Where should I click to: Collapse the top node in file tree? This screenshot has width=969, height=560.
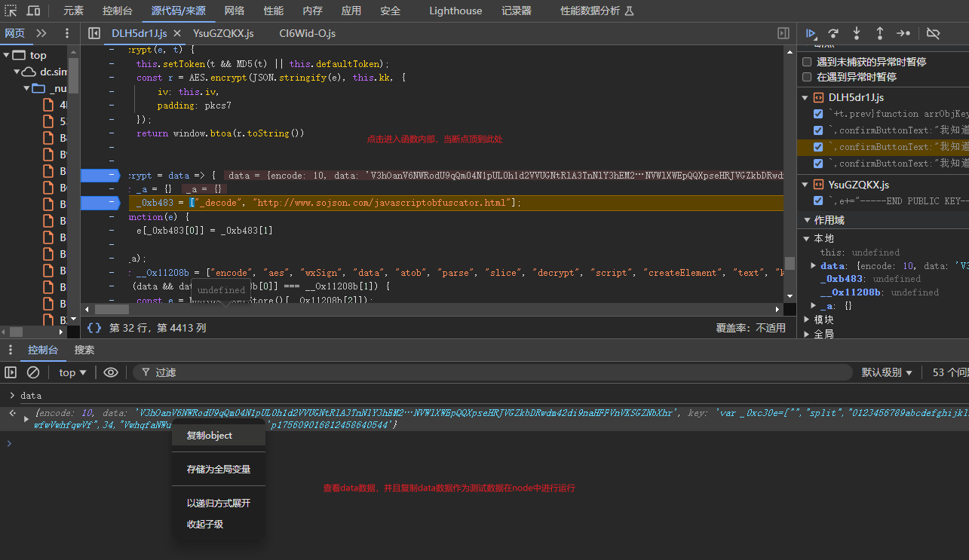tap(7, 55)
